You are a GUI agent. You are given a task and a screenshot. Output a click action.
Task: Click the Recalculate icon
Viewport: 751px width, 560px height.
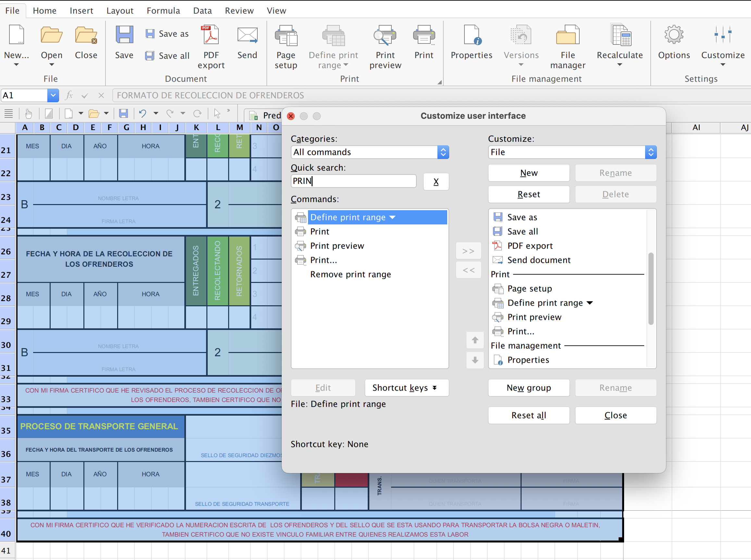pos(619,36)
